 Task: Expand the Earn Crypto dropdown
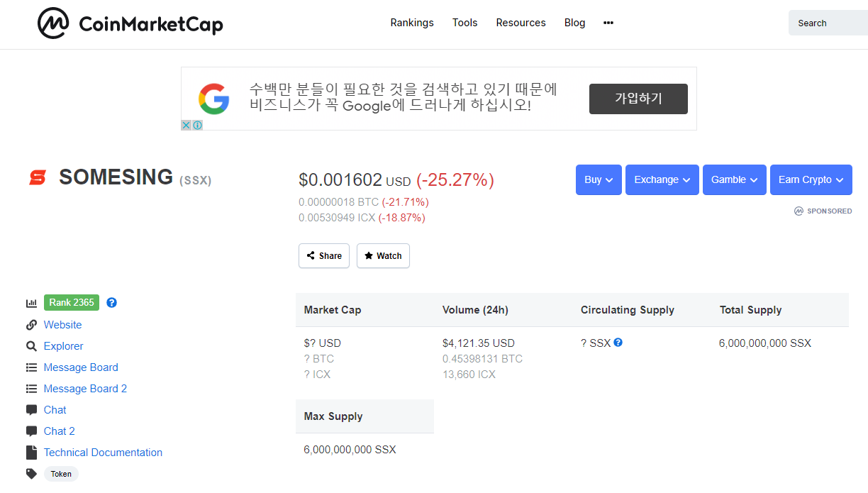tap(811, 180)
